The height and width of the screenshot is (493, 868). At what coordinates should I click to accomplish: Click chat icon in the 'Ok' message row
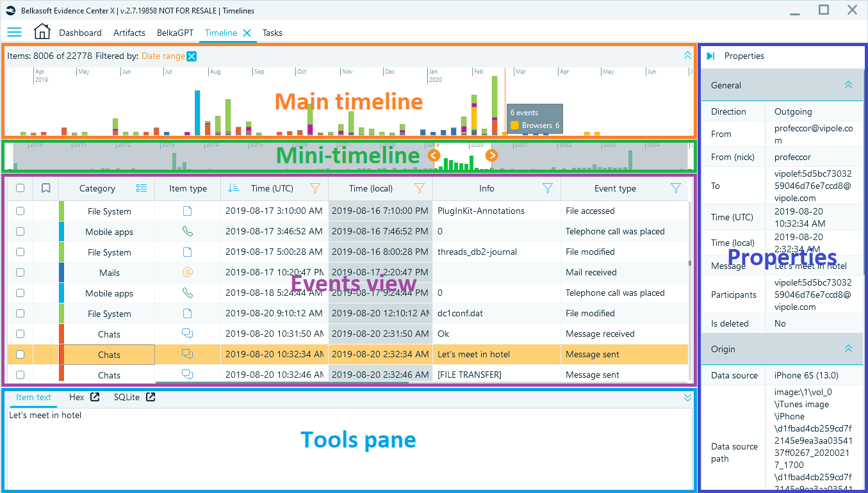click(x=188, y=334)
